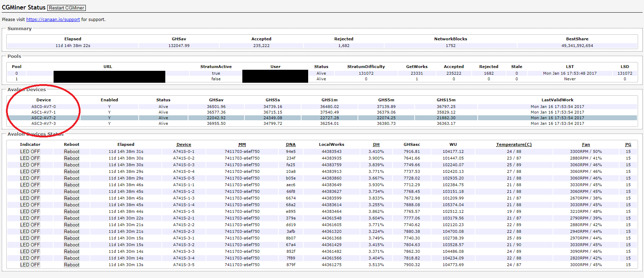The width and height of the screenshot is (644, 278).
Task: Reboot device A741S-0-4
Action: click(71, 171)
